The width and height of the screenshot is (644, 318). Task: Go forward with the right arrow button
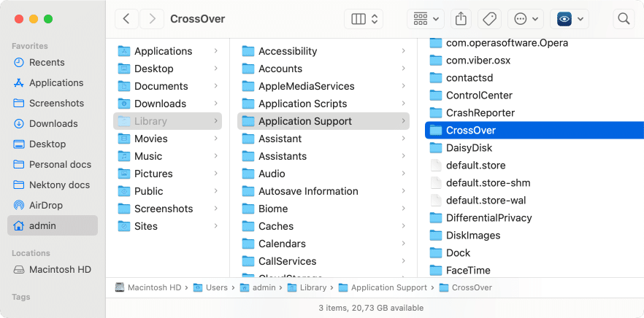(x=152, y=19)
